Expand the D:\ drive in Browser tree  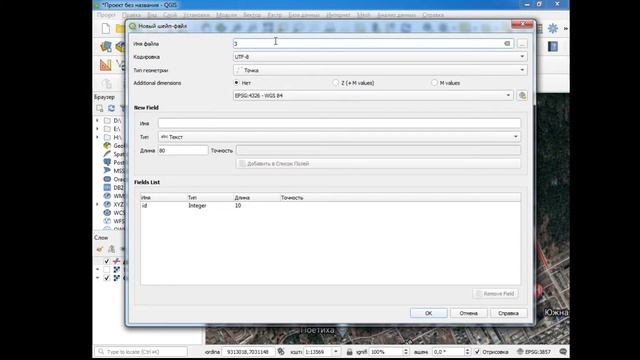[x=97, y=120]
